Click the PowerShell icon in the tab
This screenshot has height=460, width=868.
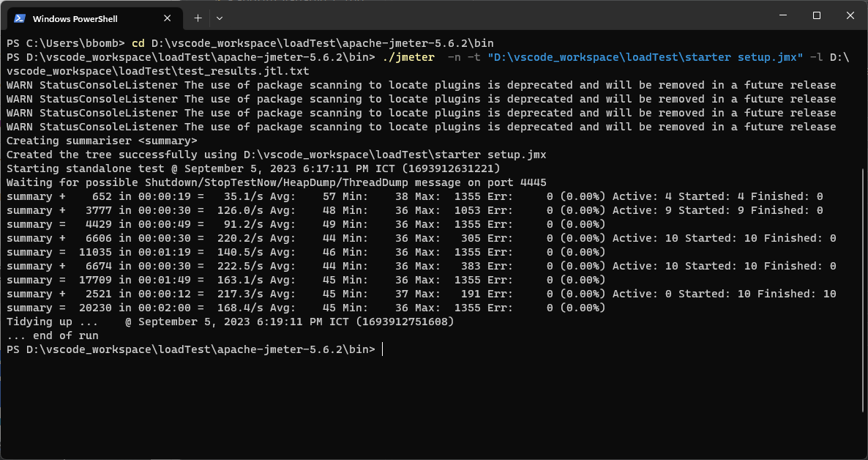pyautogui.click(x=20, y=18)
